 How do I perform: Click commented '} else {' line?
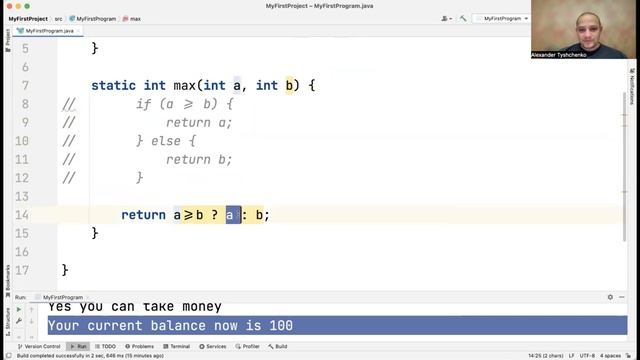tap(166, 141)
